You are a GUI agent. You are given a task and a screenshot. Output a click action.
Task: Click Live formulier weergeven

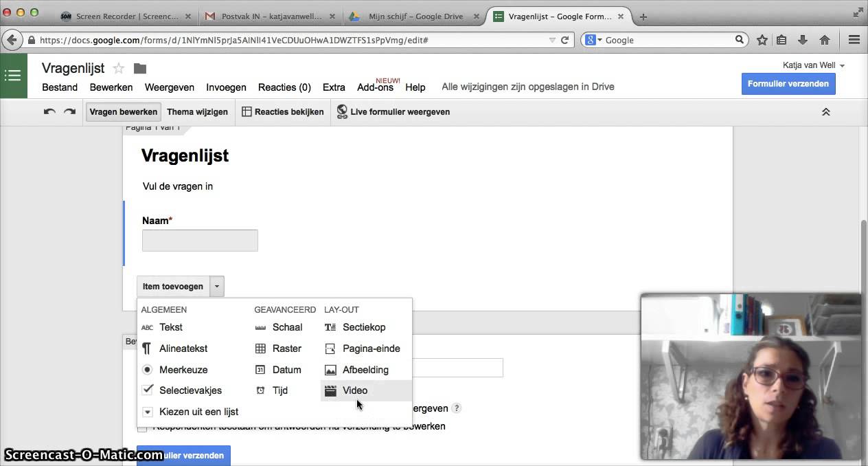393,111
